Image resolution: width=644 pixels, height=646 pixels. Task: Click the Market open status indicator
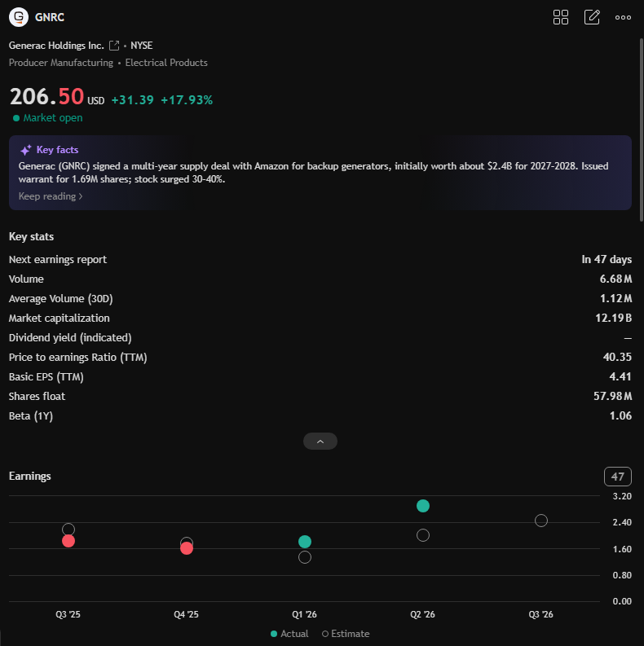point(48,118)
